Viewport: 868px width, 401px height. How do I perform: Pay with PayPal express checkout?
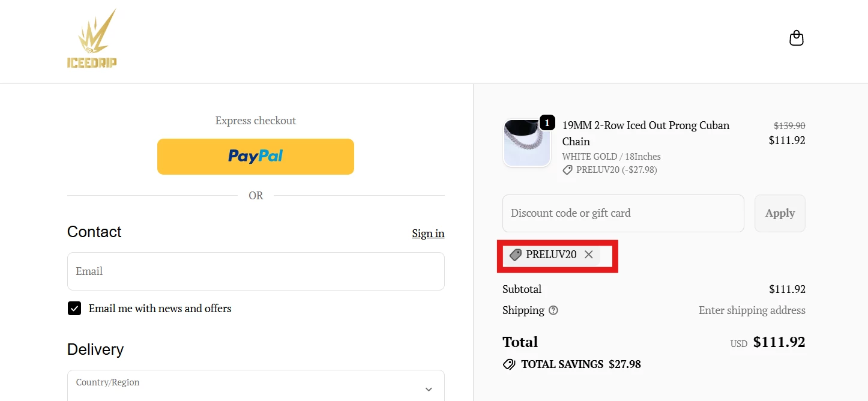pyautogui.click(x=256, y=157)
